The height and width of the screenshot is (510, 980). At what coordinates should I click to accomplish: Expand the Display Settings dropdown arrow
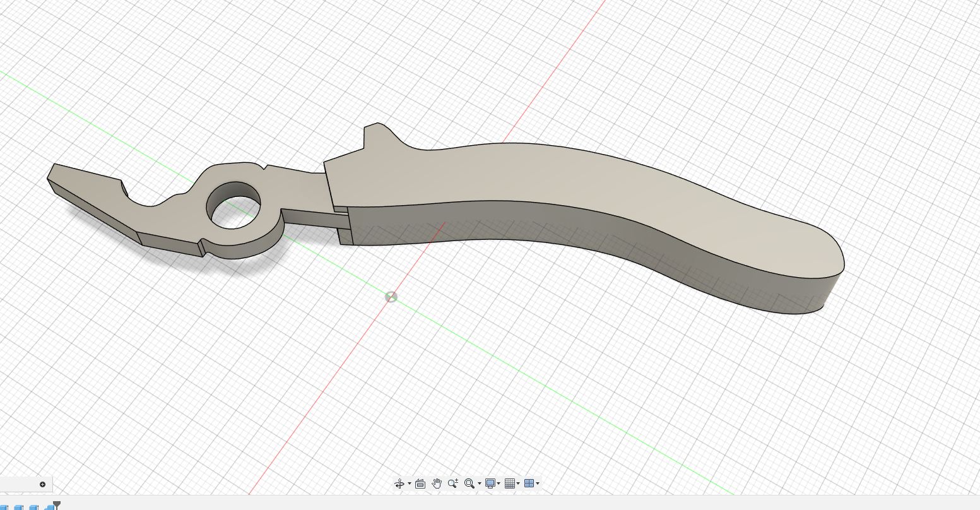click(x=499, y=484)
